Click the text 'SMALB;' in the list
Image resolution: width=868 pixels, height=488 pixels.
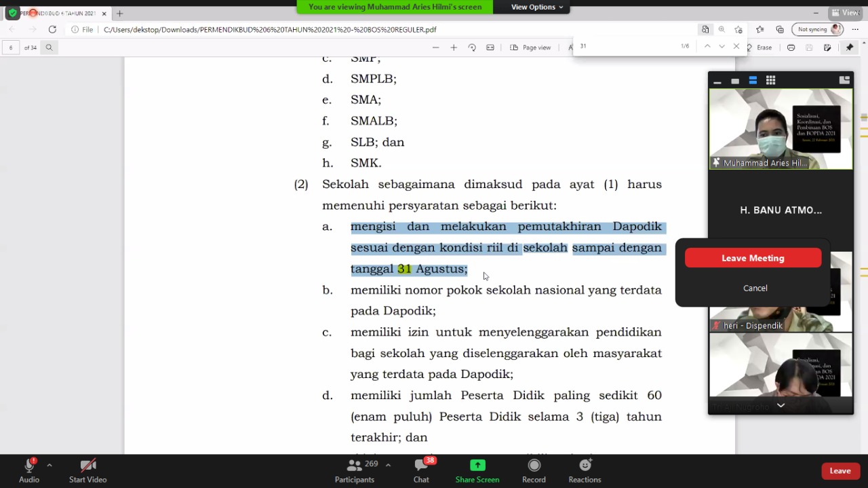(x=374, y=121)
